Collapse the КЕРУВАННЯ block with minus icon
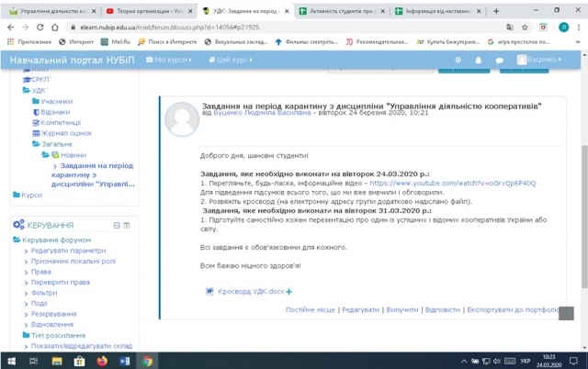588x369 pixels. pos(115,224)
